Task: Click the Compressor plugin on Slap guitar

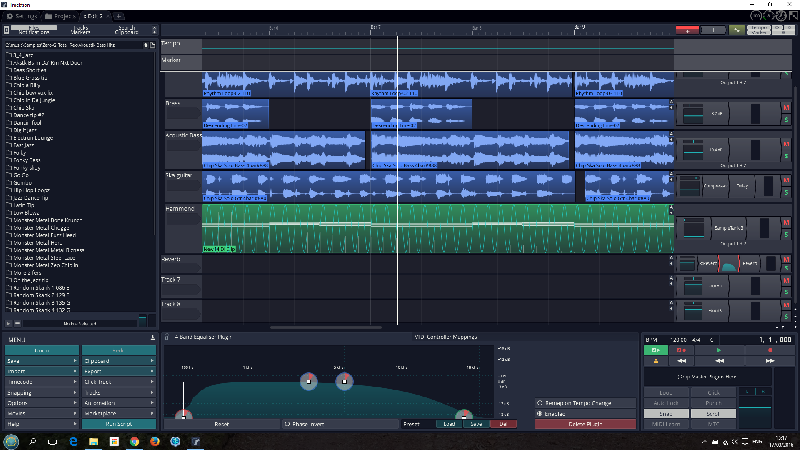Action: [x=715, y=186]
